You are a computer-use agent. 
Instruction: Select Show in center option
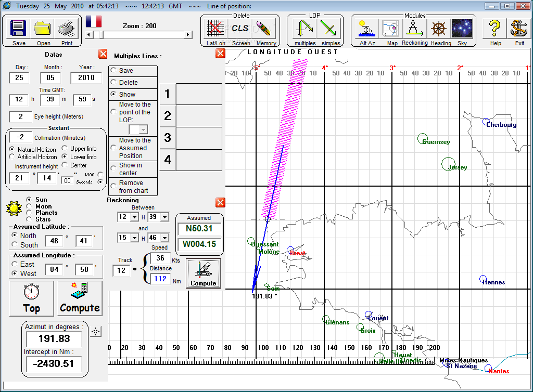(x=113, y=168)
